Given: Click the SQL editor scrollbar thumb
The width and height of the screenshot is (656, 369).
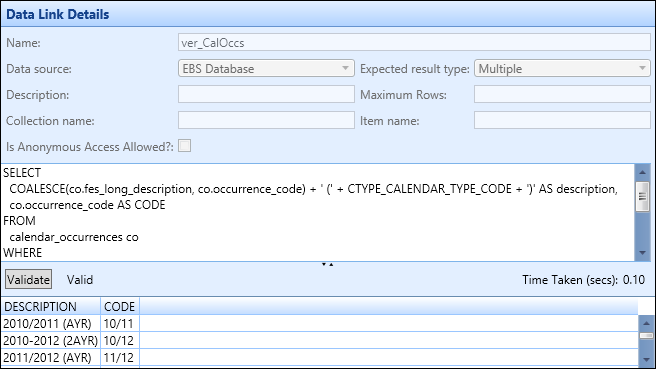Looking at the screenshot, I should 643,197.
